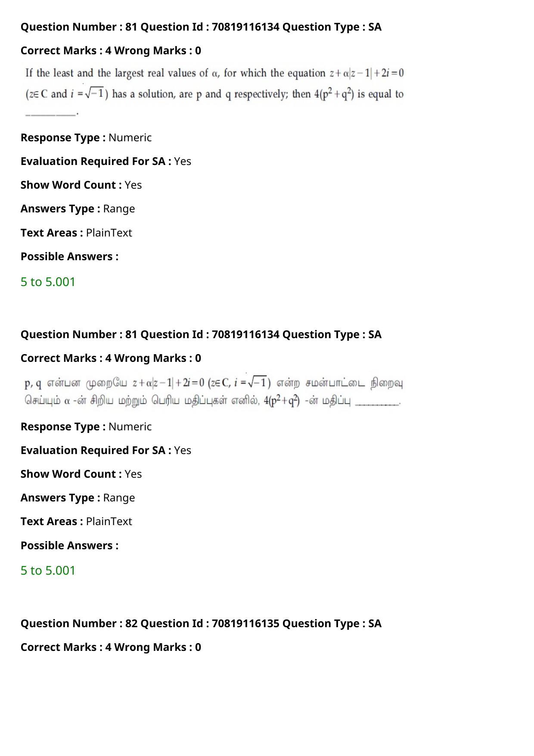Select the second '5 to 5.001' answer
Screen dimensions: 534x756
(48, 570)
